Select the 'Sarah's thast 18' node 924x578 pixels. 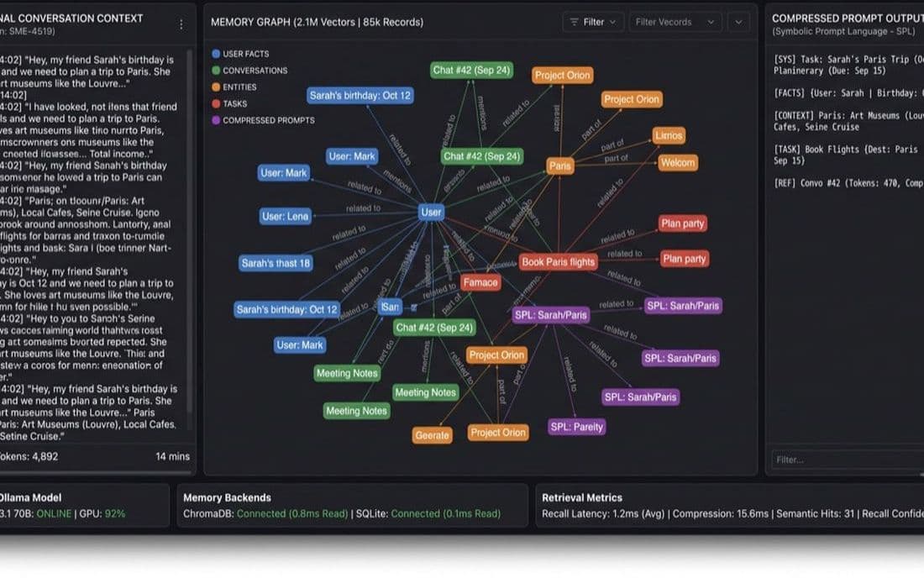coord(276,263)
